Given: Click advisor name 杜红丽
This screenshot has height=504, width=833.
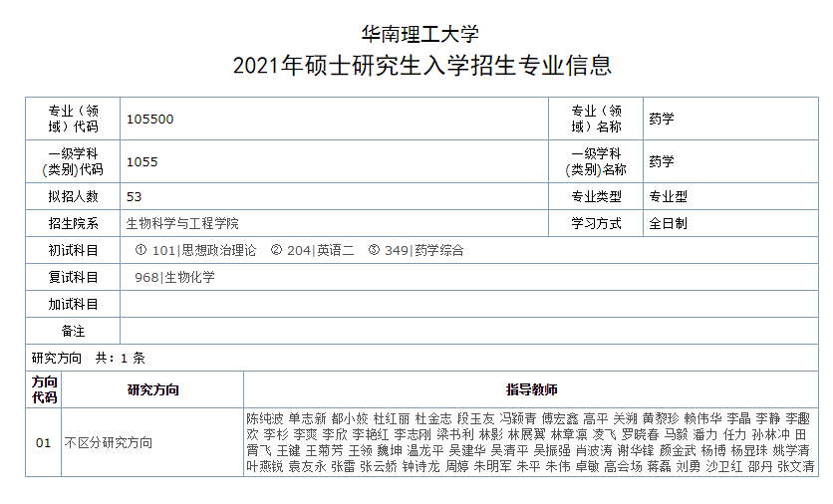Looking at the screenshot, I should [392, 419].
